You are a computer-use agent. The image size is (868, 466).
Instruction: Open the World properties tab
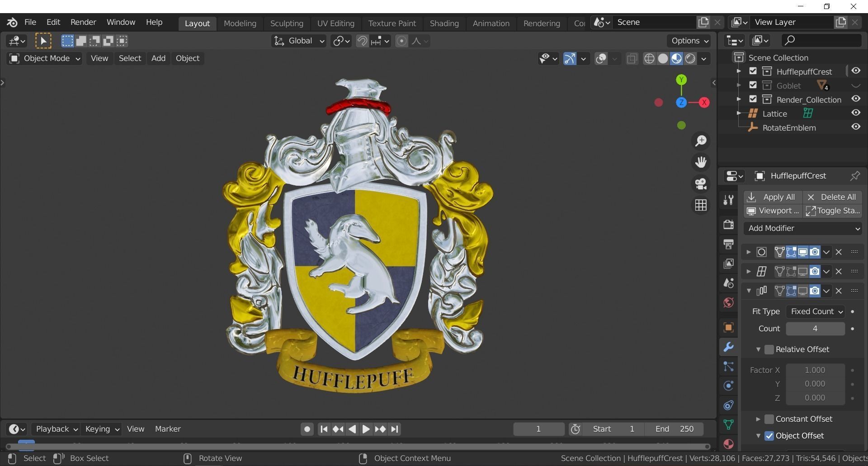click(728, 302)
